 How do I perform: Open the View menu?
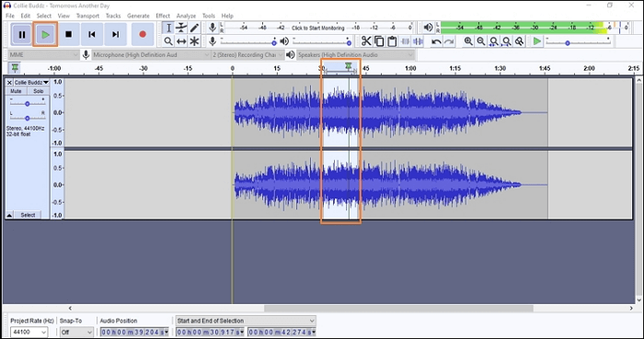tap(63, 16)
